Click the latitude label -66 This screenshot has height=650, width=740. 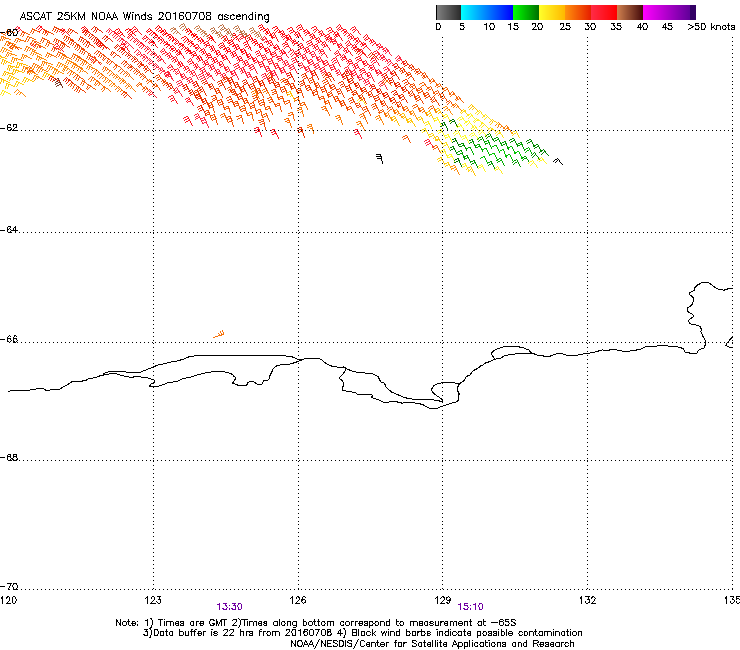tap(9, 340)
